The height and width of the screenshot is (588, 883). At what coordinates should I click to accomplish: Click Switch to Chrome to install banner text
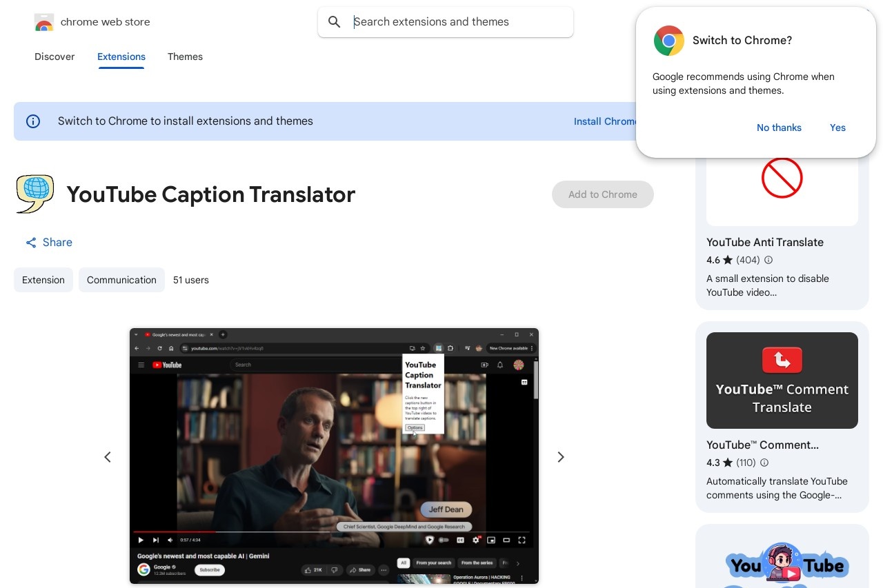[x=186, y=121]
